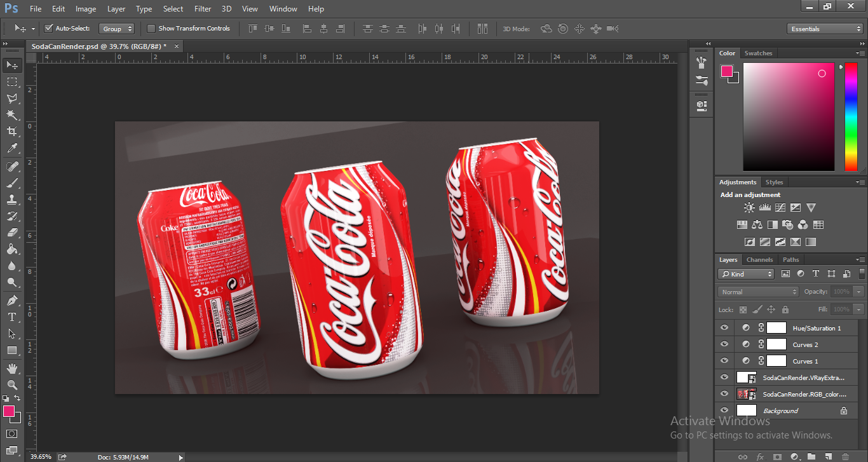Toggle the Auto-Select checkbox
The image size is (868, 462).
[48, 28]
